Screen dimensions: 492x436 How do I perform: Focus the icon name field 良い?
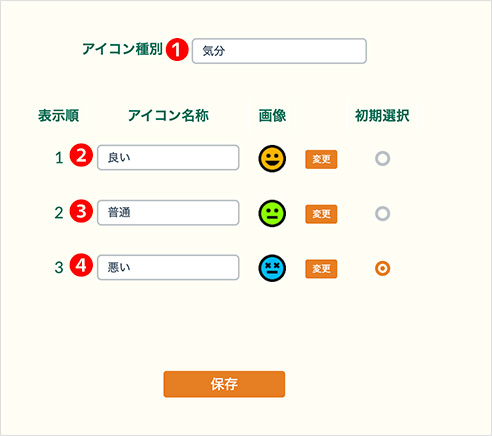pyautogui.click(x=168, y=157)
